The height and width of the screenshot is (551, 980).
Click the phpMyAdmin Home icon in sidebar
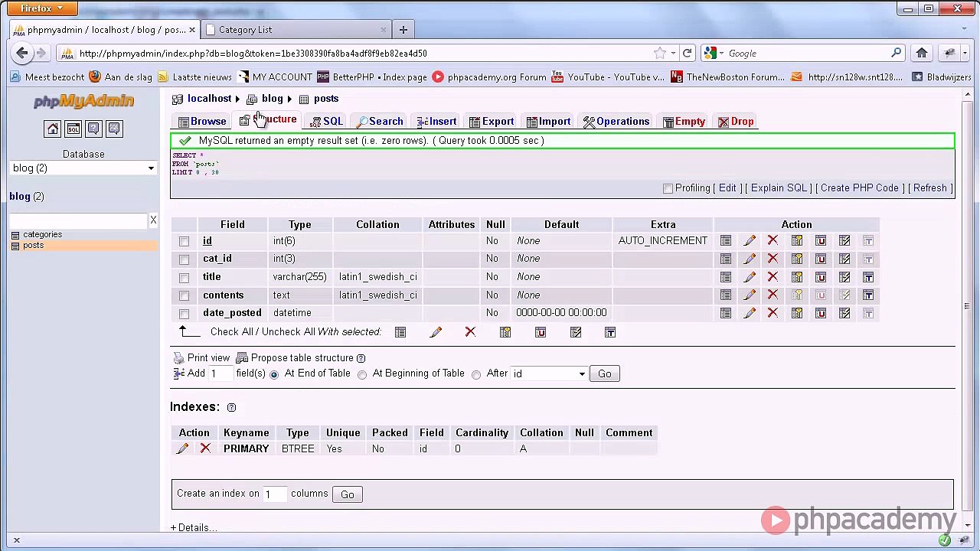[x=52, y=129]
